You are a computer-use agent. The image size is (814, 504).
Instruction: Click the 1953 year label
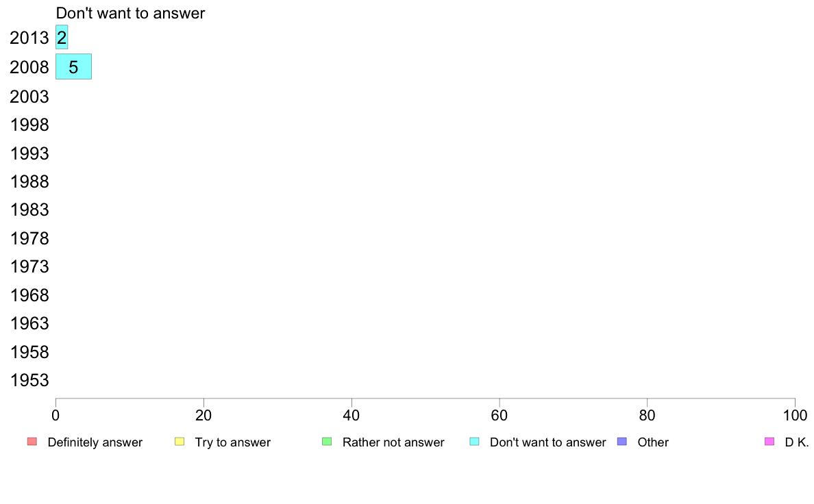29,381
